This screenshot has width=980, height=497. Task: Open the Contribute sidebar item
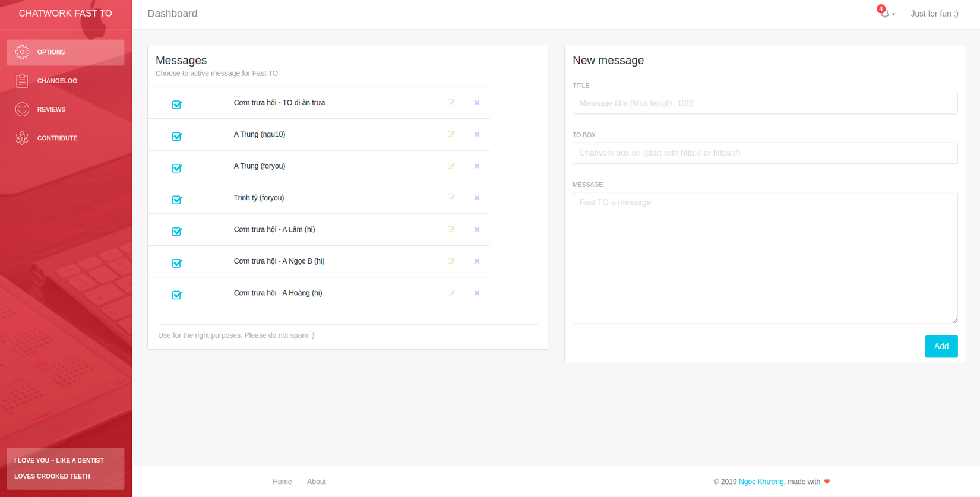click(57, 138)
